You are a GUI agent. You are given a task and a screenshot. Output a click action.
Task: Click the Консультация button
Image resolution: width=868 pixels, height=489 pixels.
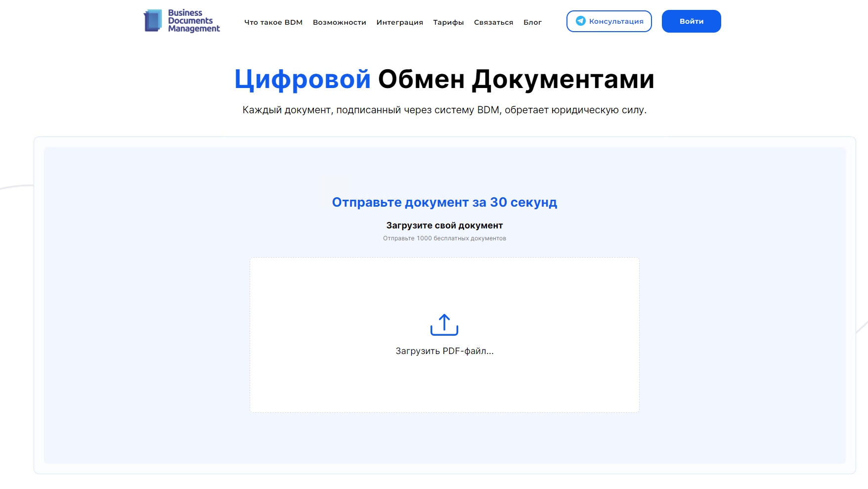coord(609,21)
